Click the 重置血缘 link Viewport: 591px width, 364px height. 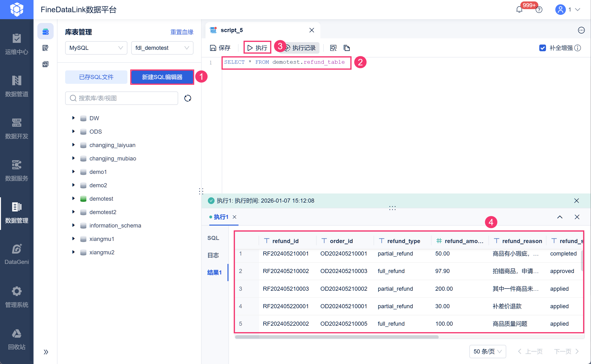(x=182, y=32)
